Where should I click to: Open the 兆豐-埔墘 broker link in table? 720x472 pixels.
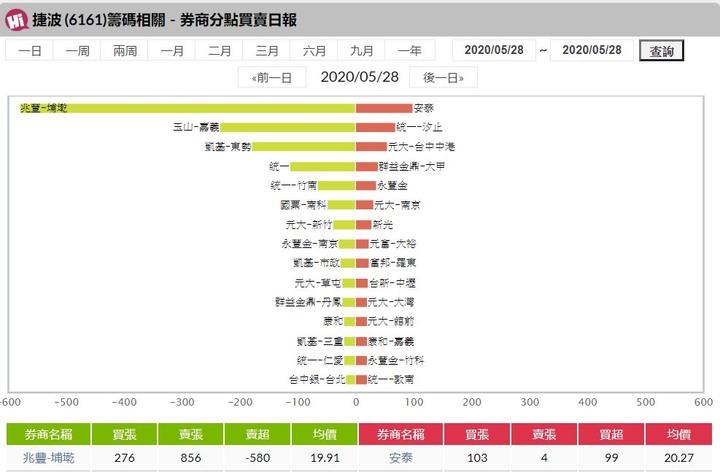pyautogui.click(x=48, y=458)
